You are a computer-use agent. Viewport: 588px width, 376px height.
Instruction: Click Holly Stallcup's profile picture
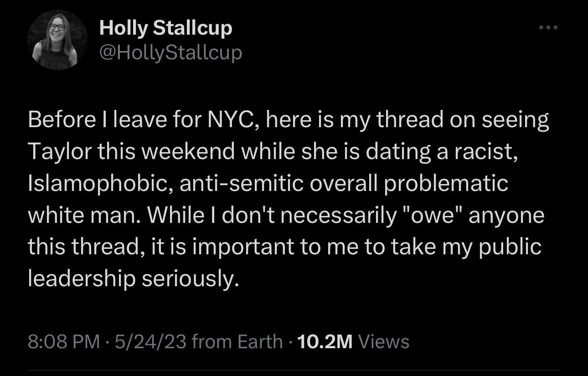coord(58,39)
